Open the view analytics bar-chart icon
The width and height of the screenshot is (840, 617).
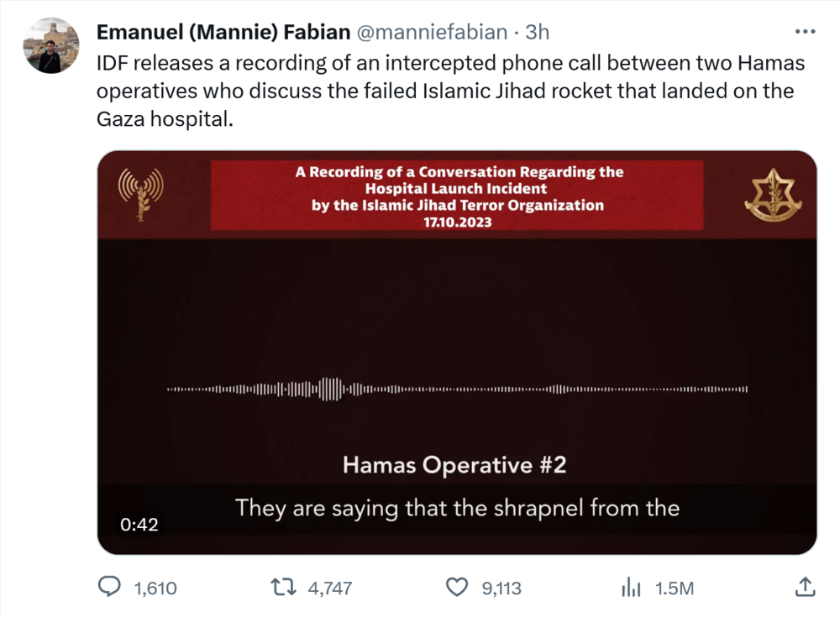coord(631,587)
